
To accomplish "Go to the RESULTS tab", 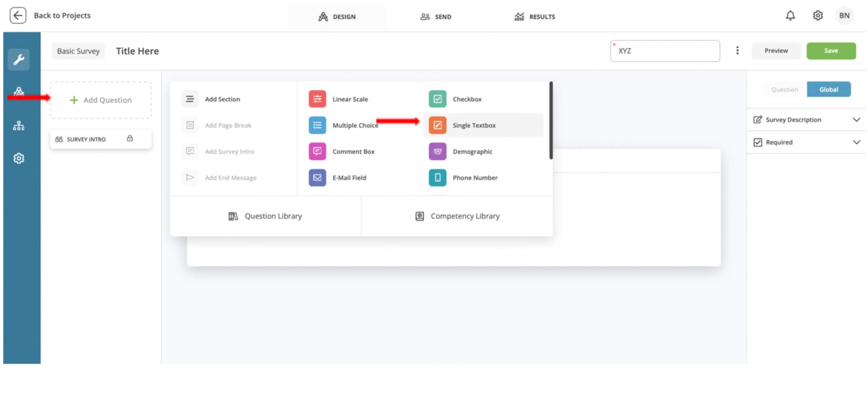I will (x=535, y=17).
